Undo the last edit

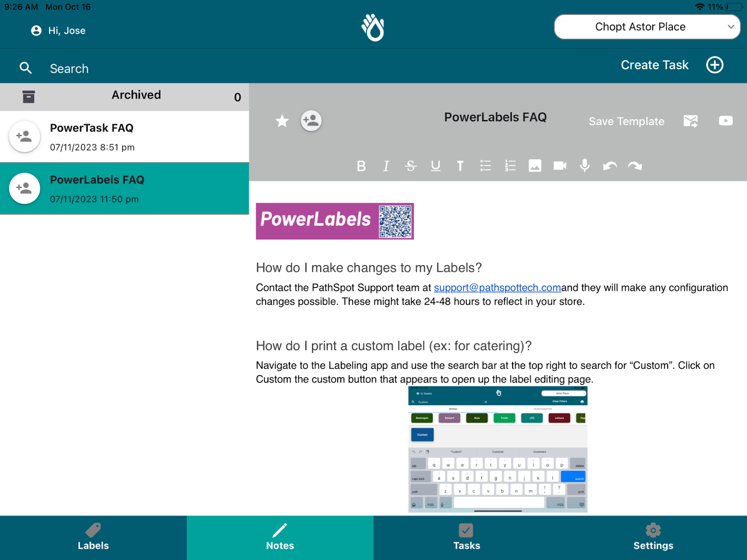(610, 166)
